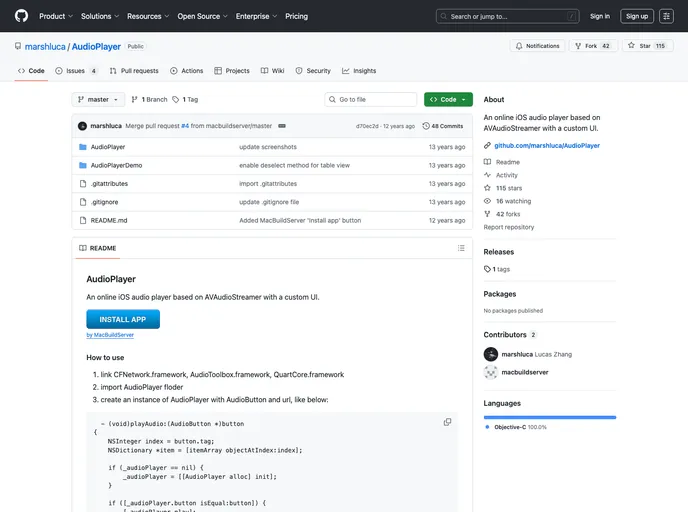
Task: Open the marshluca owner link
Action: (x=45, y=47)
